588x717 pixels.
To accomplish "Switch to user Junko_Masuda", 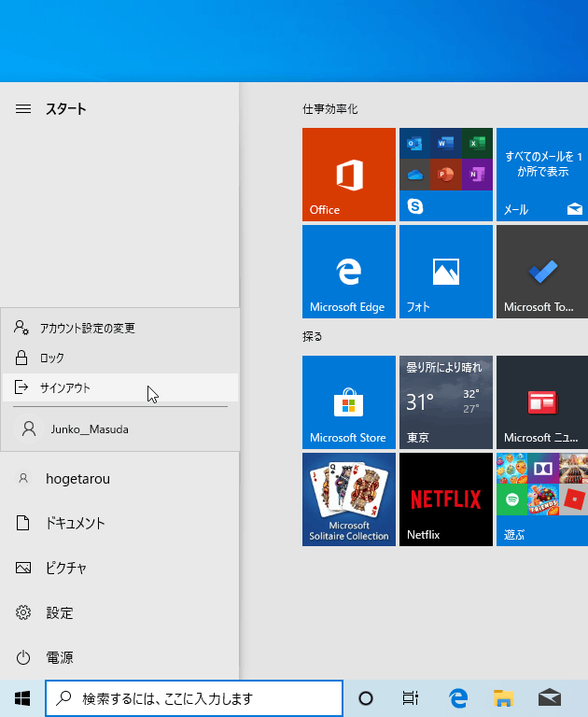I will 120,429.
